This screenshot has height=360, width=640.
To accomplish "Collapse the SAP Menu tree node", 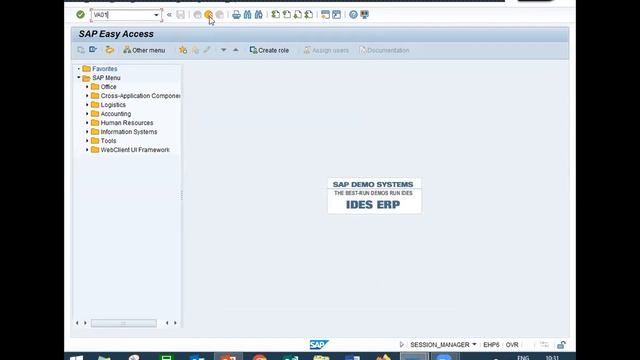I will pos(79,78).
